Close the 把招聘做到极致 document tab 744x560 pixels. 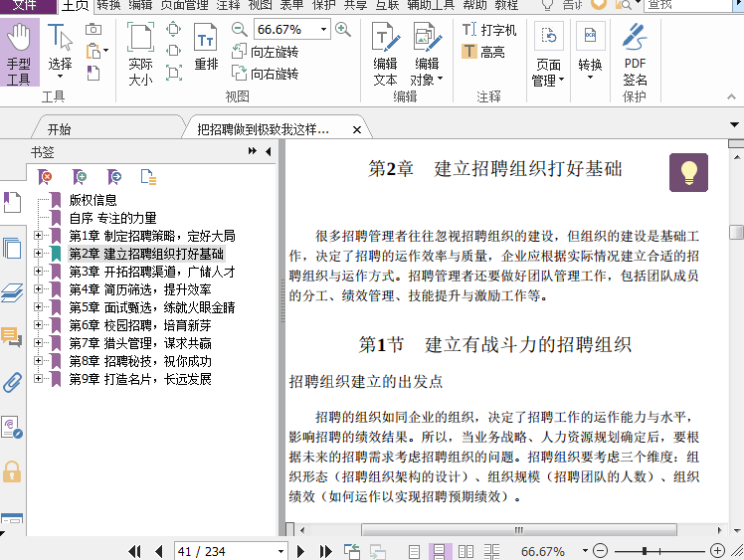coord(357,129)
